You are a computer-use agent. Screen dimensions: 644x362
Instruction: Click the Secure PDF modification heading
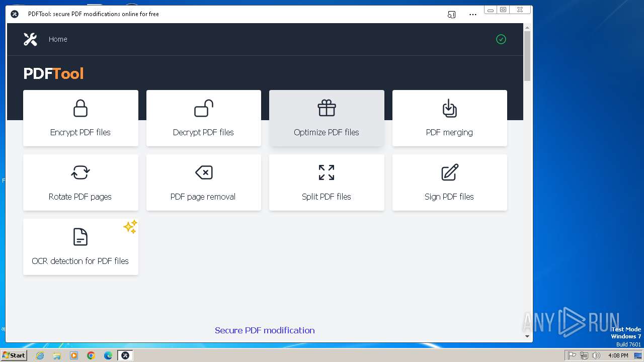tap(265, 330)
